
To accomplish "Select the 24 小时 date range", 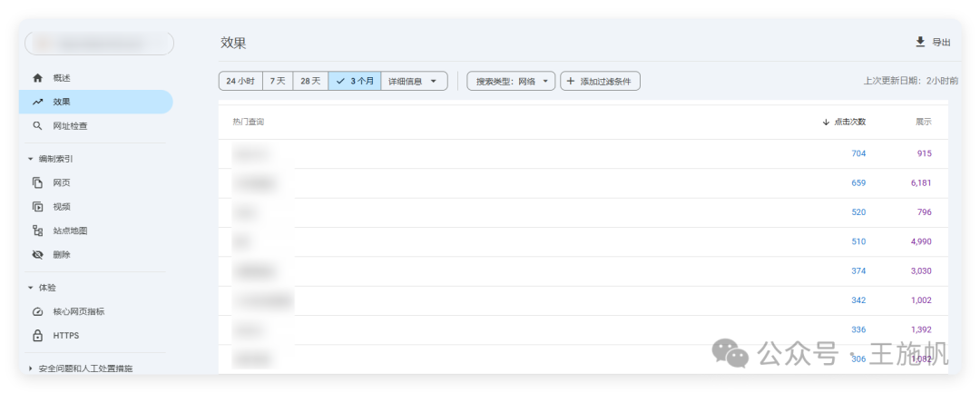I will [240, 81].
